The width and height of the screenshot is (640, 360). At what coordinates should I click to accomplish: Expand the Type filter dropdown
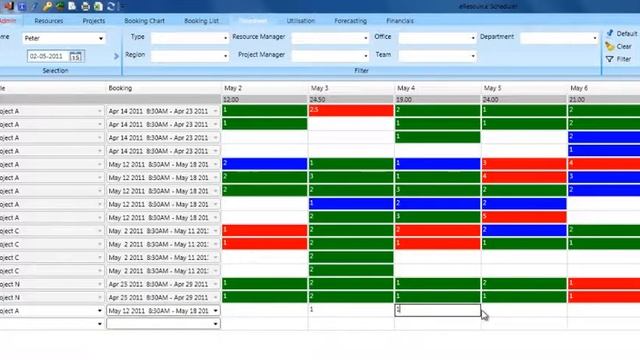click(190, 38)
